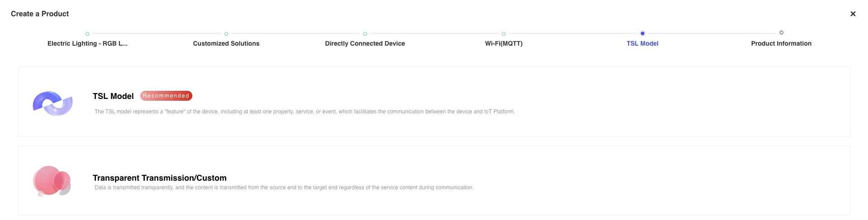Open the Customized Solutions step label
868x220 pixels.
(226, 43)
